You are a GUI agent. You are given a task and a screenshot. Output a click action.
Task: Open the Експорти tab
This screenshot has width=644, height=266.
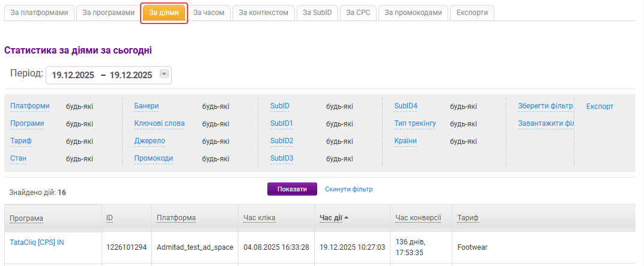(x=472, y=13)
